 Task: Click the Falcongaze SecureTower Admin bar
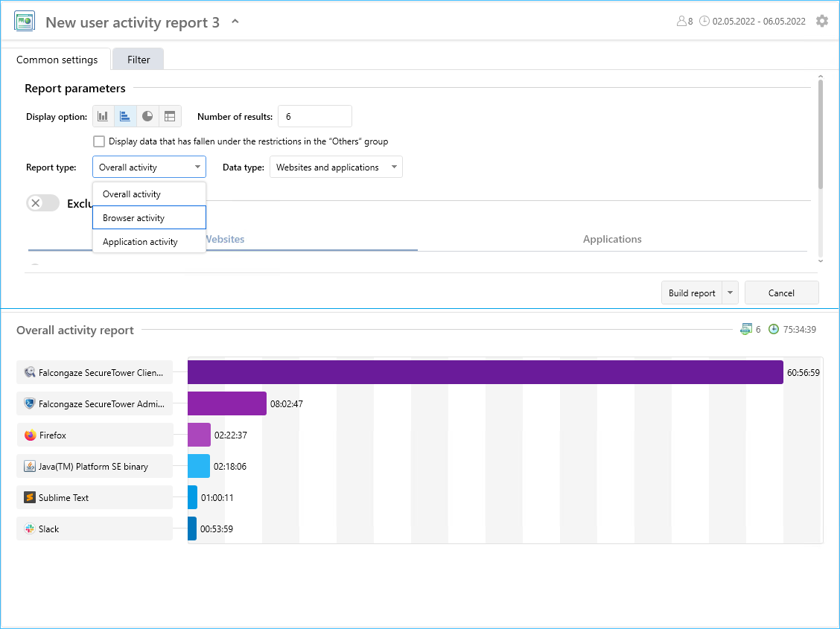(227, 403)
